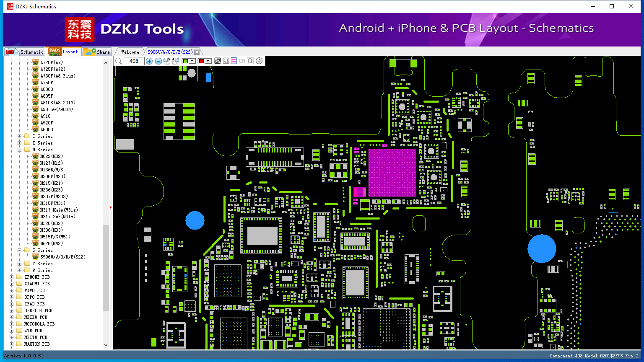
Task: Switch to the Share tab
Action: 96,52
